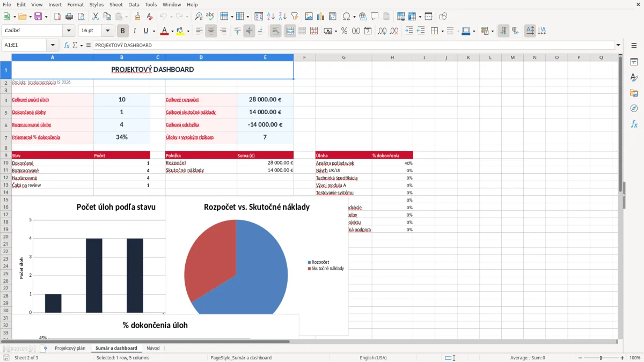Click Clear Direct Formatting icon

coord(150,17)
